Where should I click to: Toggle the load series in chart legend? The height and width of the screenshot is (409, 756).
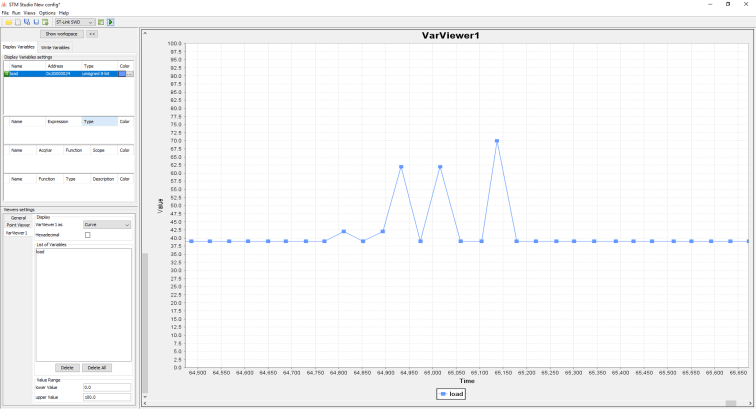(x=450, y=394)
